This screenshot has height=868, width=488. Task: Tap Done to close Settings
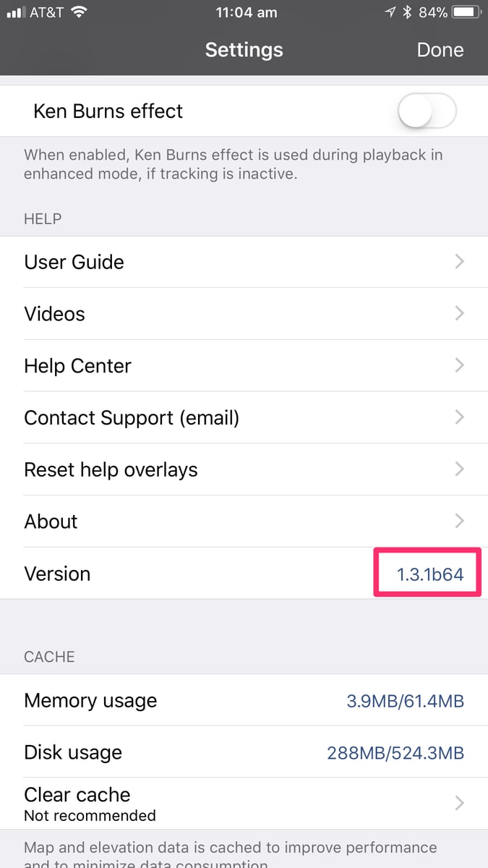[x=440, y=50]
